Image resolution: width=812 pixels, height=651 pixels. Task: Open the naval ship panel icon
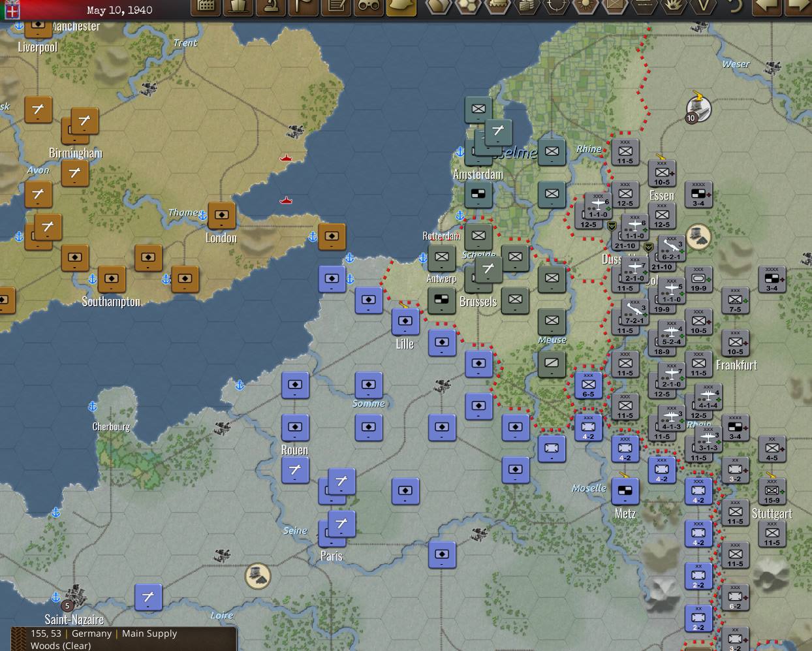click(x=238, y=7)
